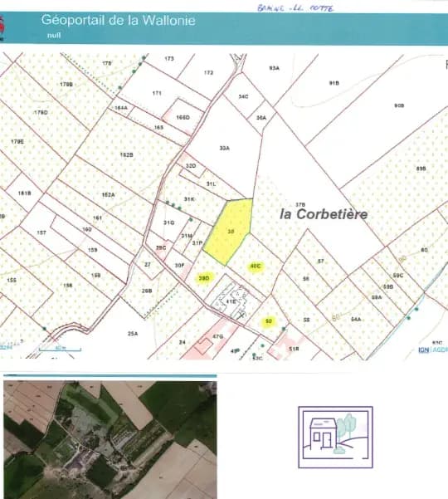The image size is (448, 499).
Task: Click the 'la Corbetière' place name
Action: point(324,214)
